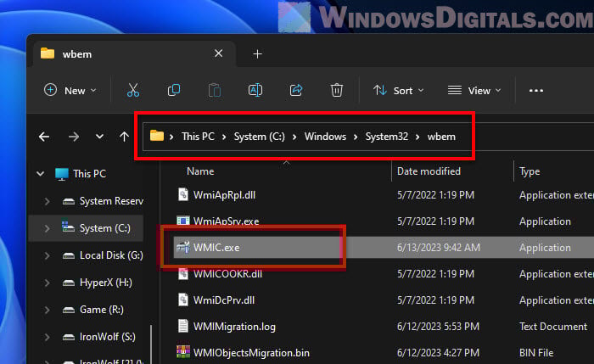Screen dimensions: 594x364
Task: Select Local Disk (G:) in sidebar
Action: (x=103, y=255)
